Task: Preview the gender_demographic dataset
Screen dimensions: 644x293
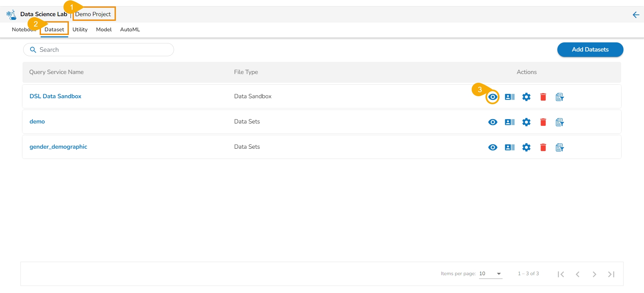Action: [492, 147]
